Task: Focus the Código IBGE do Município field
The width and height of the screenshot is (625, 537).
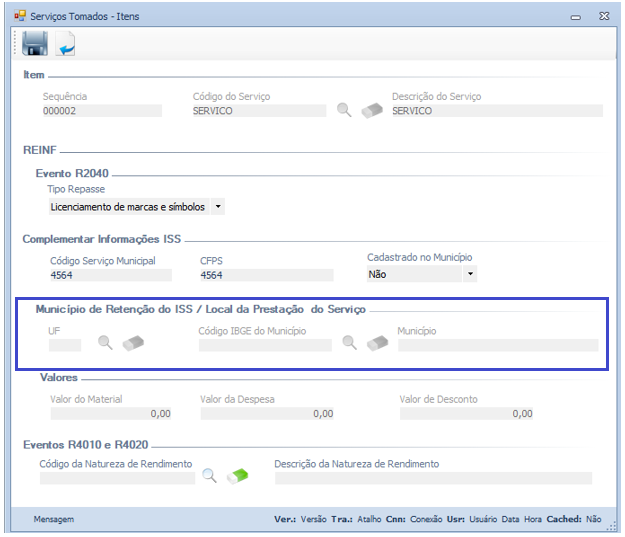Action: pos(265,345)
